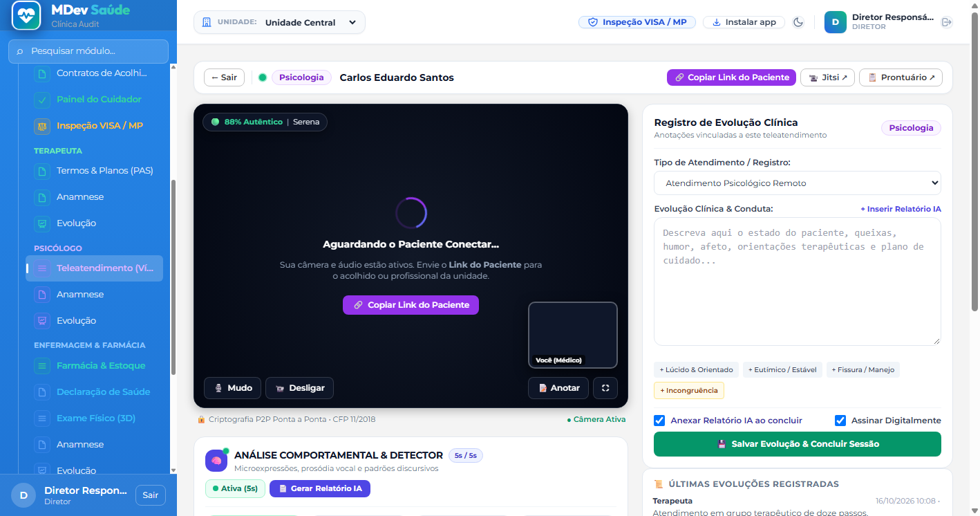Click the Farmácia & Estoque sidebar icon
980x516 pixels.
[x=42, y=366]
